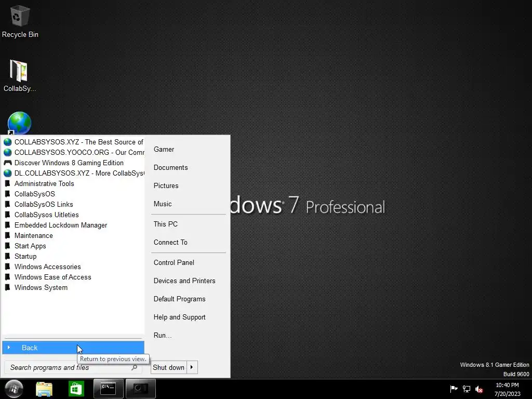
Task: Open Devices and Printers
Action: (x=188, y=281)
